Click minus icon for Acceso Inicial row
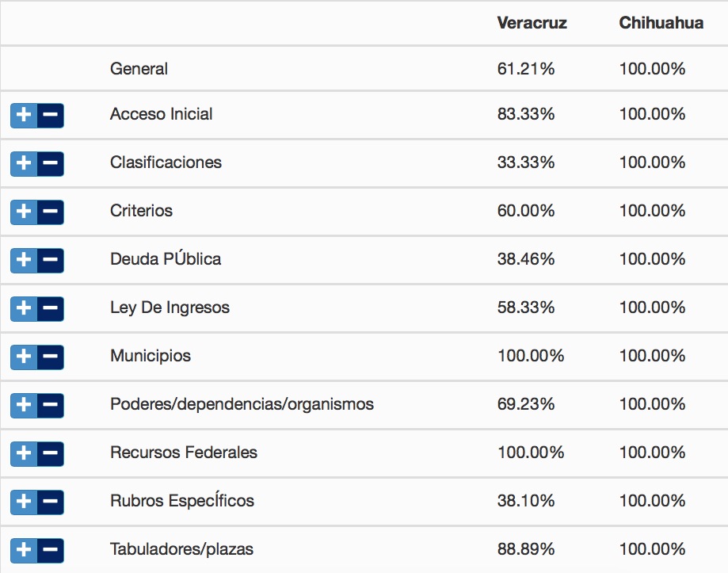The height and width of the screenshot is (573, 728). [x=50, y=115]
